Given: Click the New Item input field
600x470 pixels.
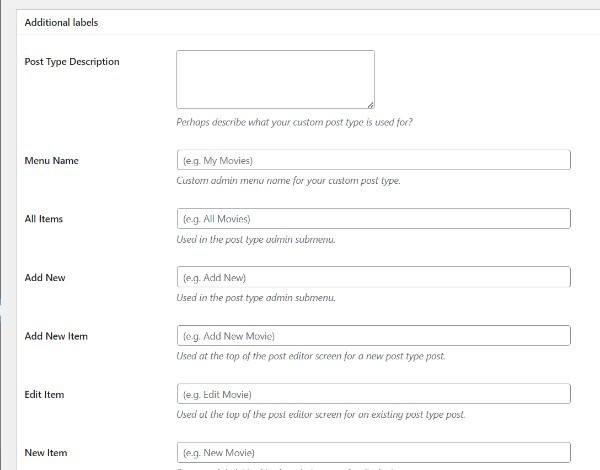Looking at the screenshot, I should point(374,452).
